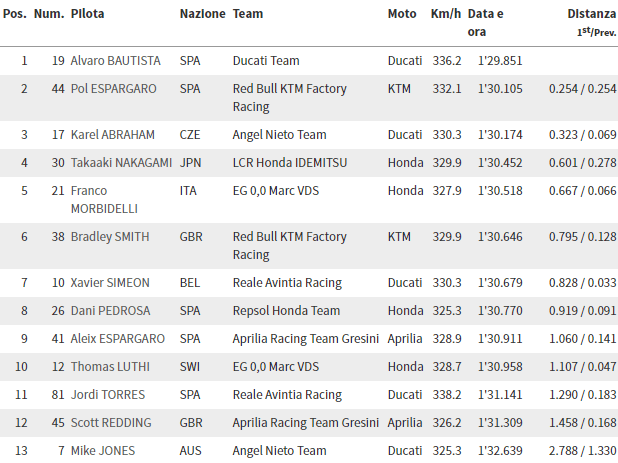Click the Moto column header

coord(402,14)
